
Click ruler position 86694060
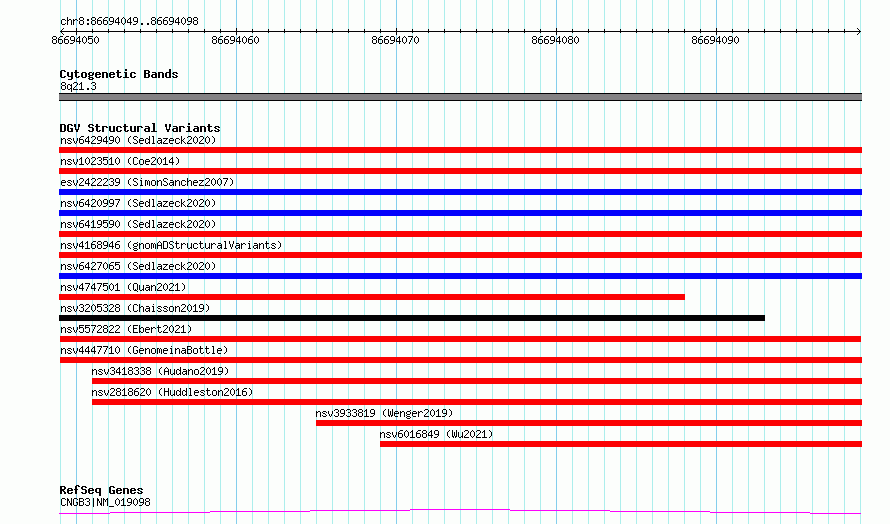tap(236, 40)
